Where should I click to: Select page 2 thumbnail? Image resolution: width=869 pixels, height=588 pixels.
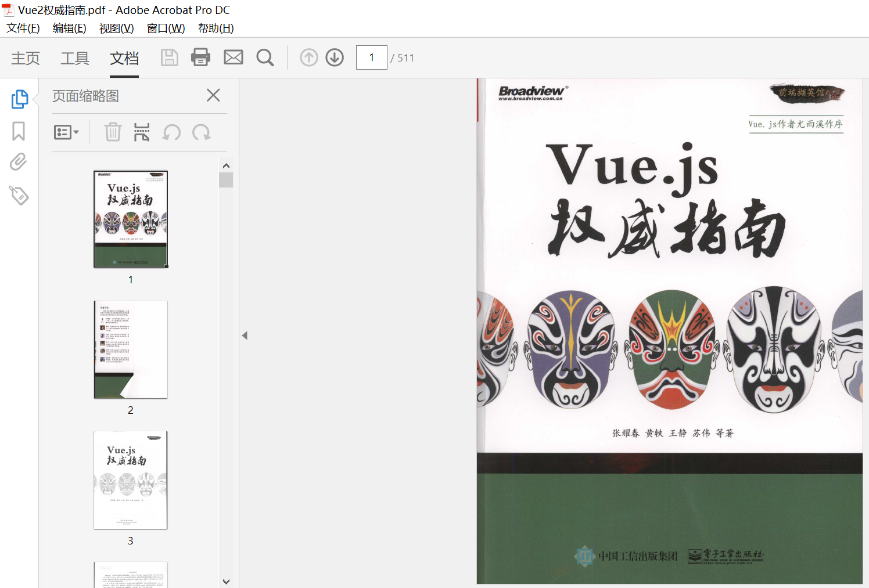(131, 349)
